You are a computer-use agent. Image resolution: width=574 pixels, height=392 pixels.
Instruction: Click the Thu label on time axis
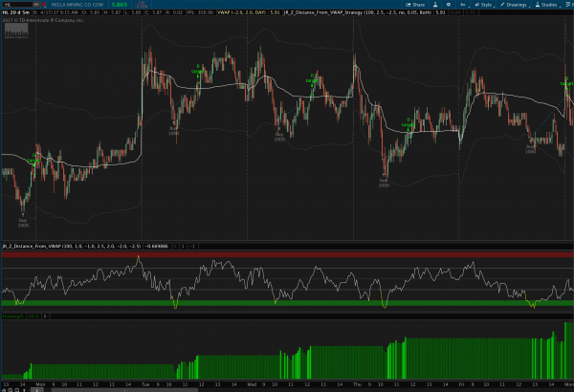coord(357,384)
